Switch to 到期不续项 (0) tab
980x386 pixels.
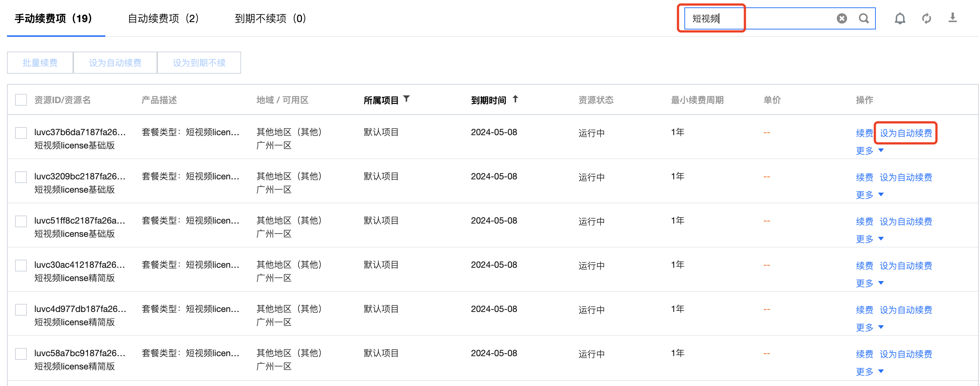coord(271,18)
